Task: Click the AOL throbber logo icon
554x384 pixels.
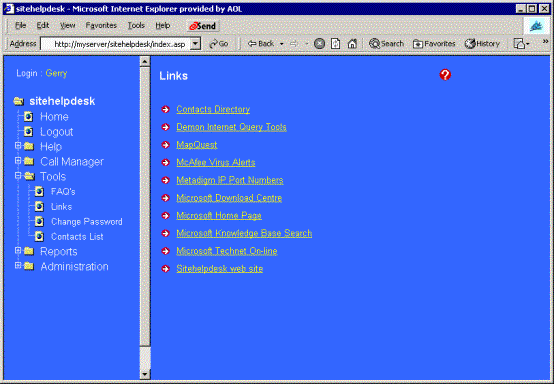Action: point(536,26)
